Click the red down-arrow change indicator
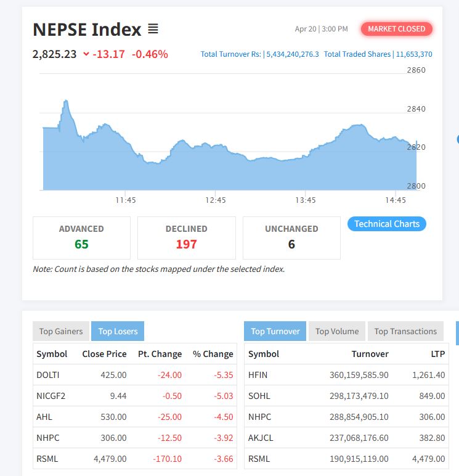Screen dimensions: 459x476 click(86, 54)
